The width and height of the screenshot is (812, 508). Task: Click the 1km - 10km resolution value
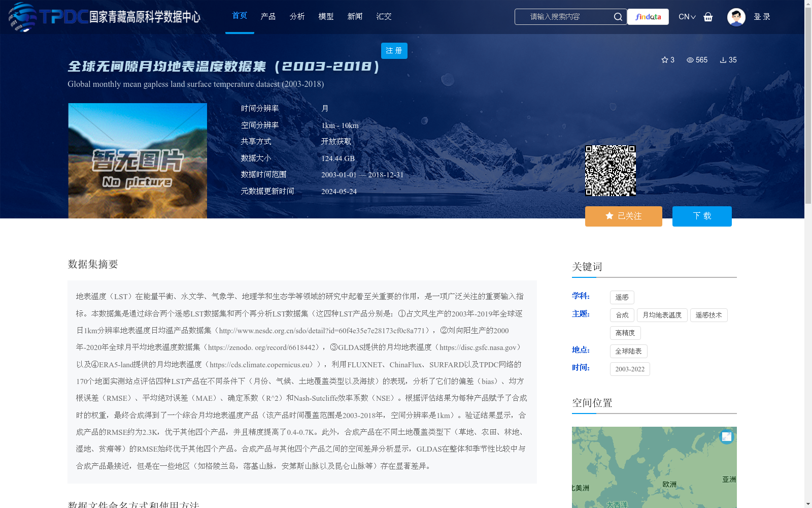click(340, 125)
